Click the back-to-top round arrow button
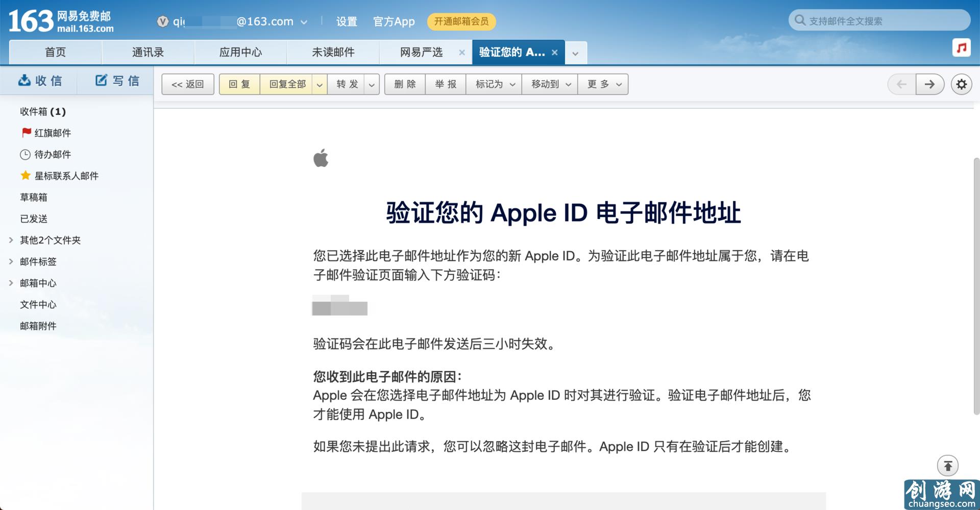 pos(948,466)
